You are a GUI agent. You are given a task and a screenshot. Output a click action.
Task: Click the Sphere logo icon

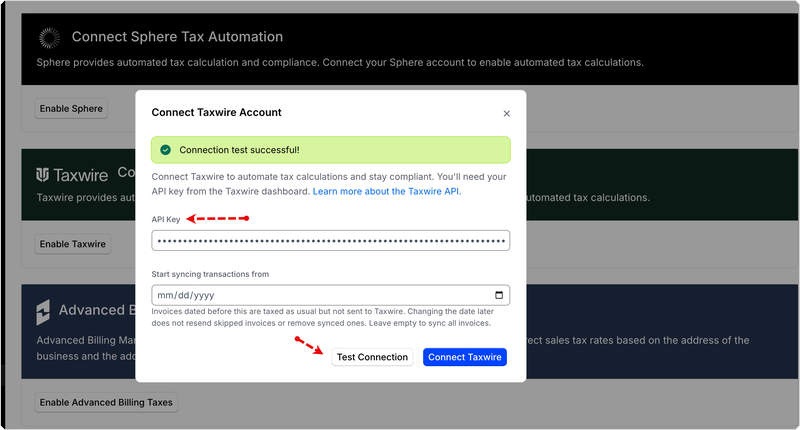tap(49, 38)
